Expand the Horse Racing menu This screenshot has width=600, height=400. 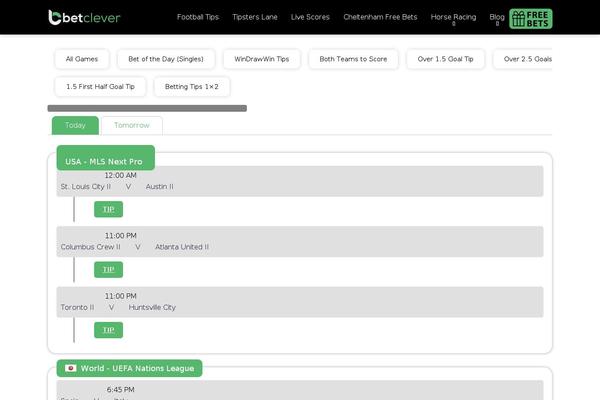453,17
